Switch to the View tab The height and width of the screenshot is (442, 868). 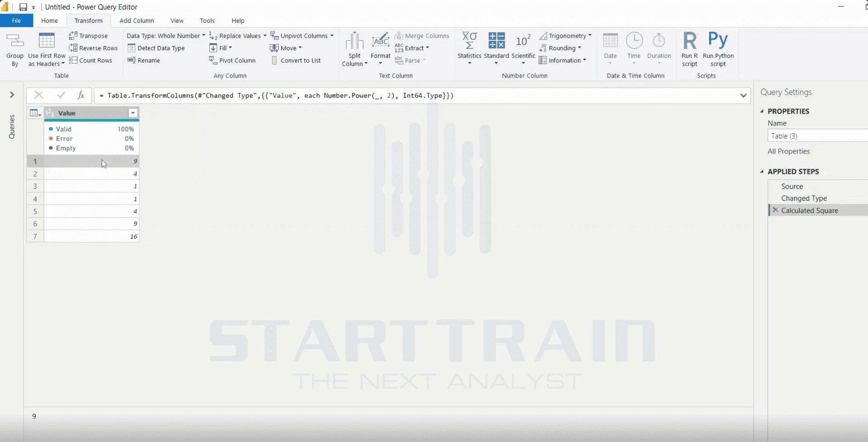pyautogui.click(x=177, y=21)
